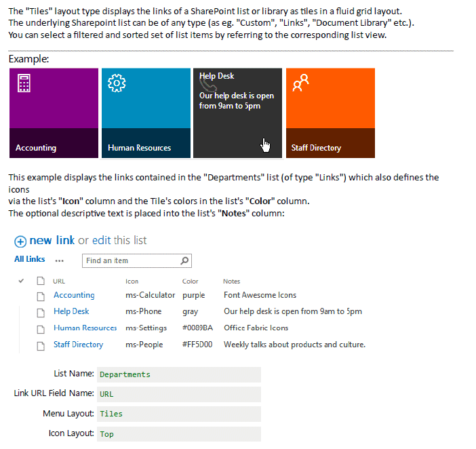
Task: Sort list by the Color column header
Action: tap(191, 281)
